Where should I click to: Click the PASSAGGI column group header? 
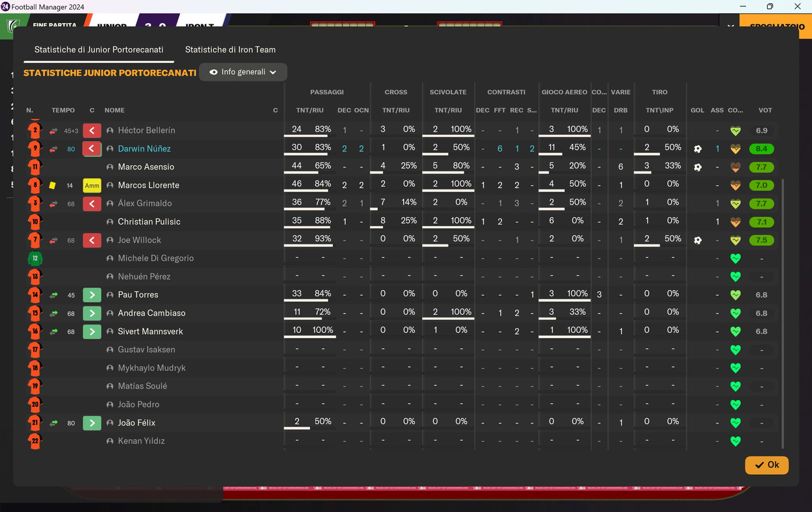coord(327,92)
